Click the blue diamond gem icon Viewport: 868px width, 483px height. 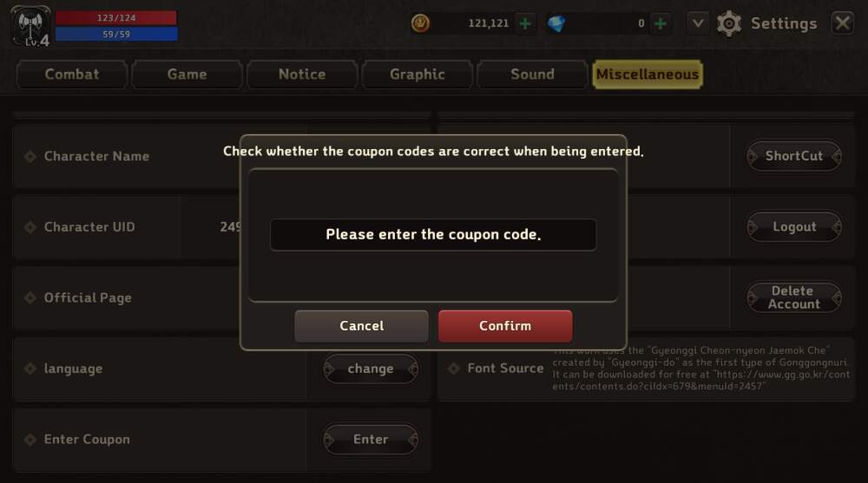tap(556, 23)
